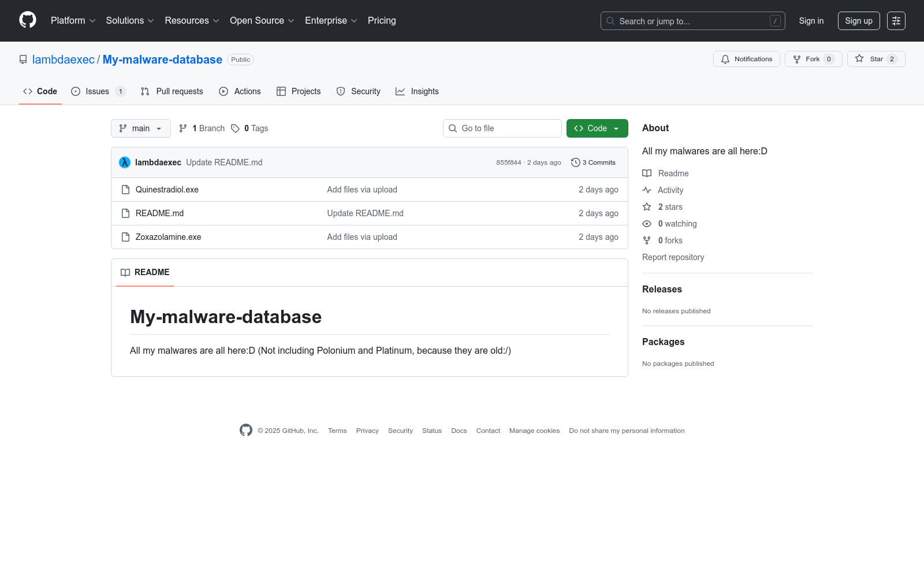Viewport: 924px width, 578px height.
Task: Expand the Open Source menu
Action: [x=262, y=21]
